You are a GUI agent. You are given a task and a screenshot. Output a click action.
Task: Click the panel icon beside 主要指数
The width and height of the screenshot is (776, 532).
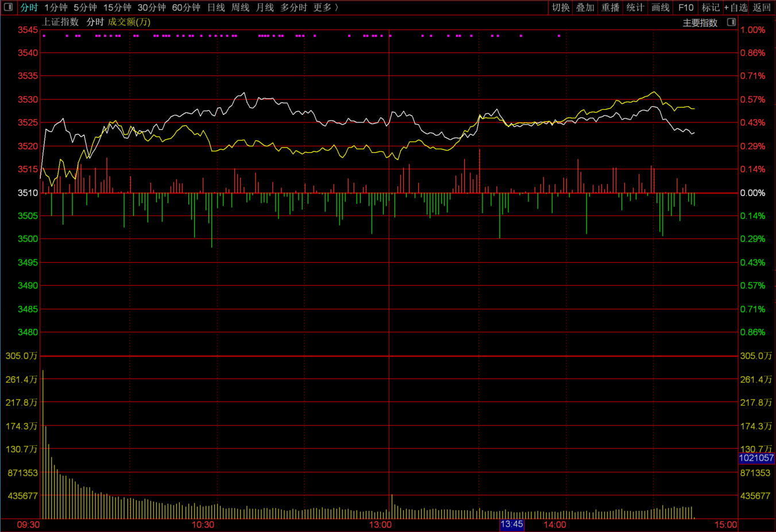[x=731, y=22]
